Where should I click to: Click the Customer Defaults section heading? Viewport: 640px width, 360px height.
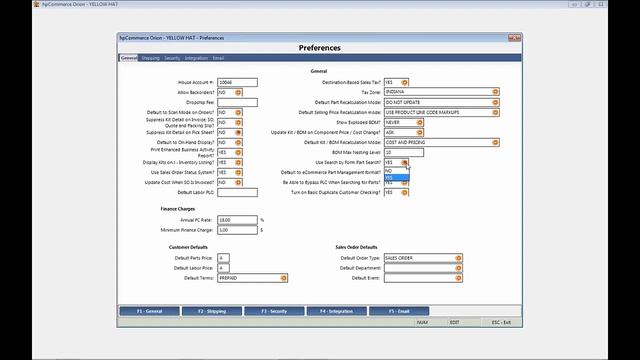188,247
